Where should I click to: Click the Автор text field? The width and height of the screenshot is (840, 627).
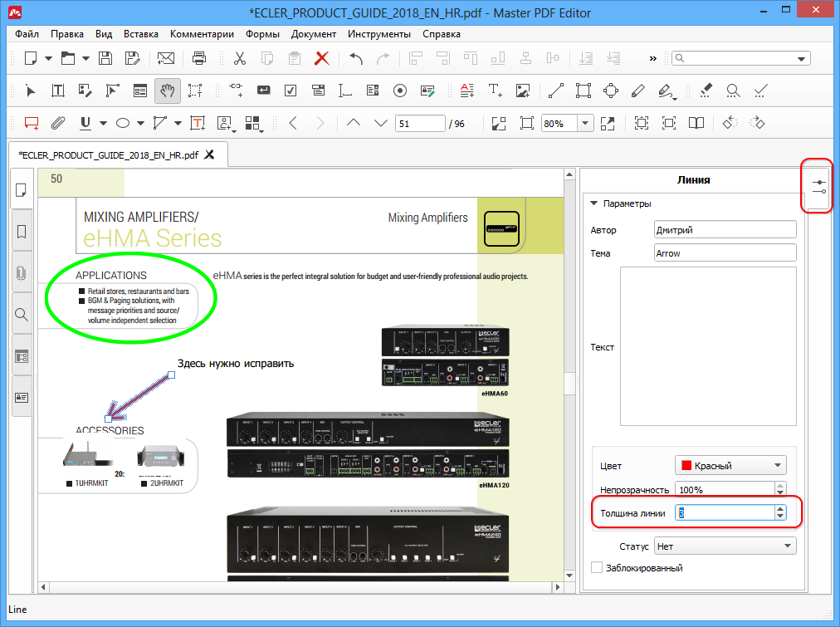pyautogui.click(x=725, y=230)
